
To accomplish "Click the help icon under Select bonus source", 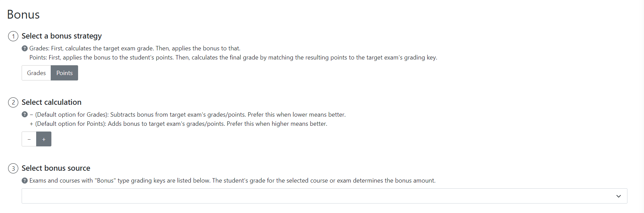I will 25,181.
